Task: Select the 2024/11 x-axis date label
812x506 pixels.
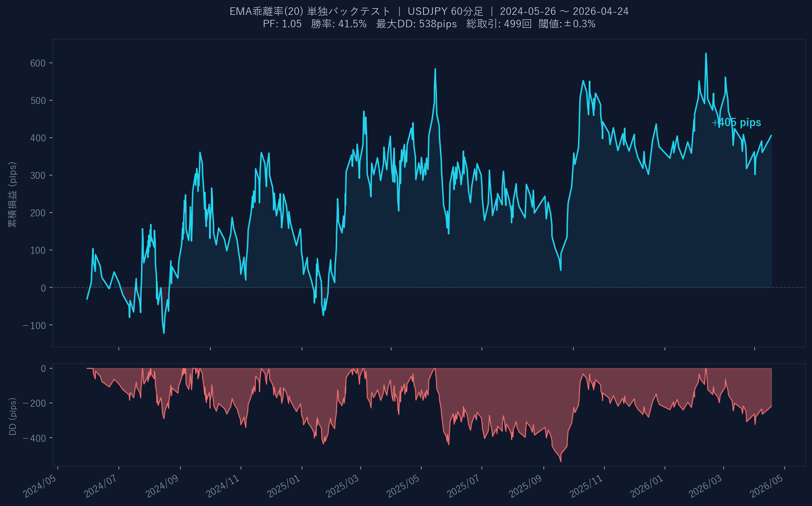Action: (x=223, y=486)
